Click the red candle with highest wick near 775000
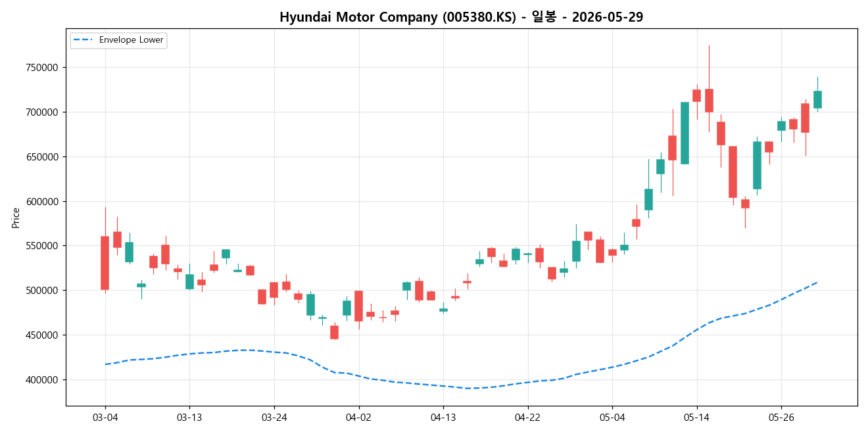868x434 pixels. pos(709,101)
